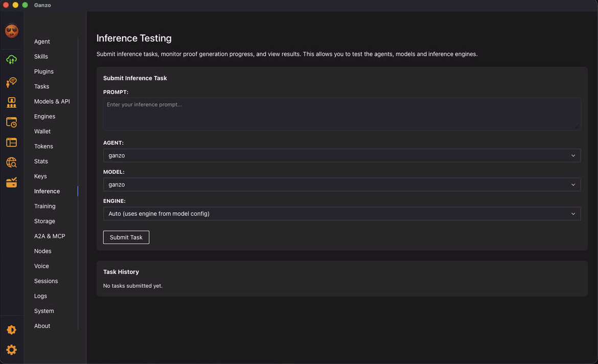Maximize the Ganzo window with green button

pyautogui.click(x=25, y=5)
